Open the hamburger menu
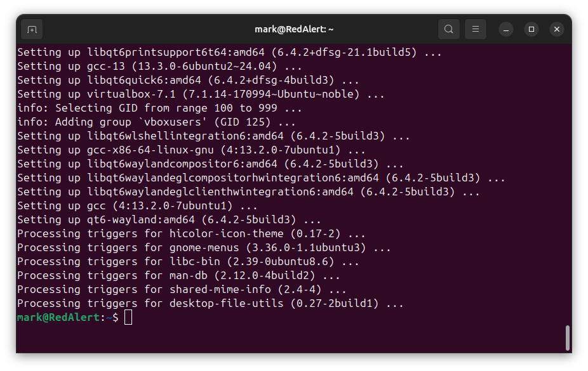588x371 pixels. tap(476, 29)
